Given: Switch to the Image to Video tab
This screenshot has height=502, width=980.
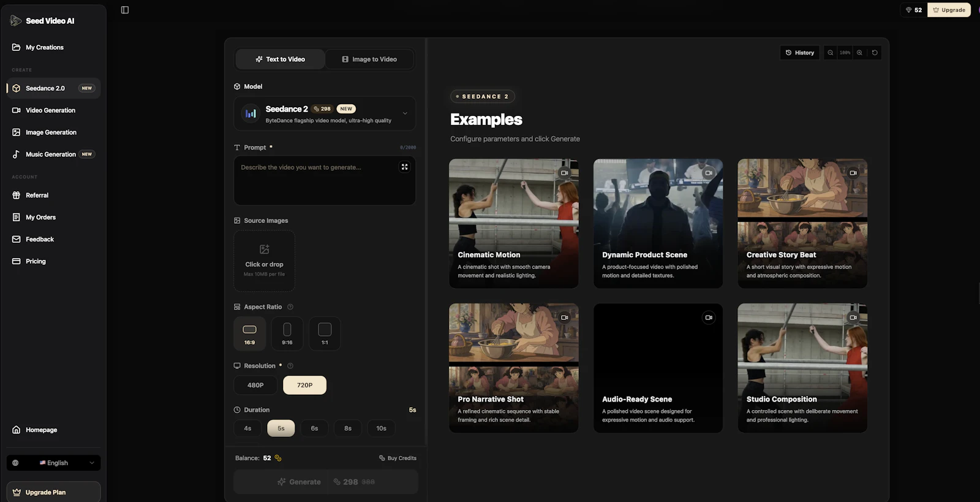Looking at the screenshot, I should (x=369, y=59).
